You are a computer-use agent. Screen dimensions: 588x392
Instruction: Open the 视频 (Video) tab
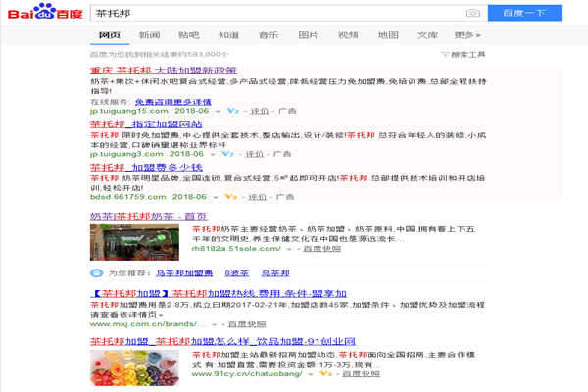pyautogui.click(x=348, y=35)
